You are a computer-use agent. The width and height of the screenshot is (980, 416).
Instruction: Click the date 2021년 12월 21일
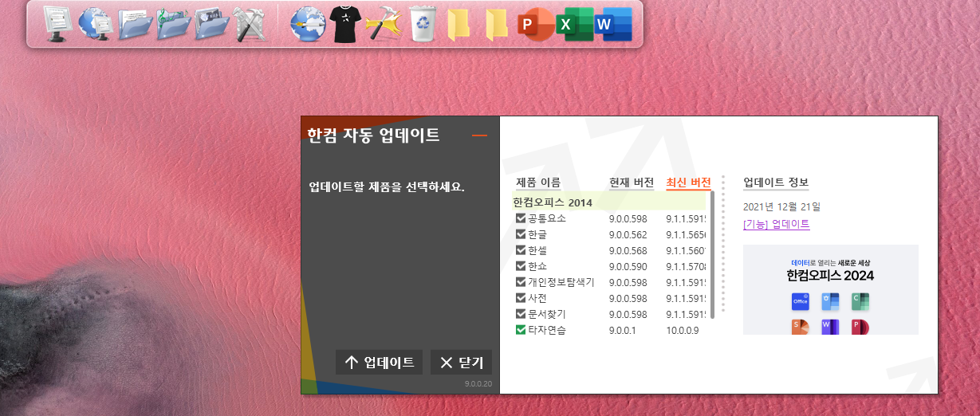(x=781, y=207)
